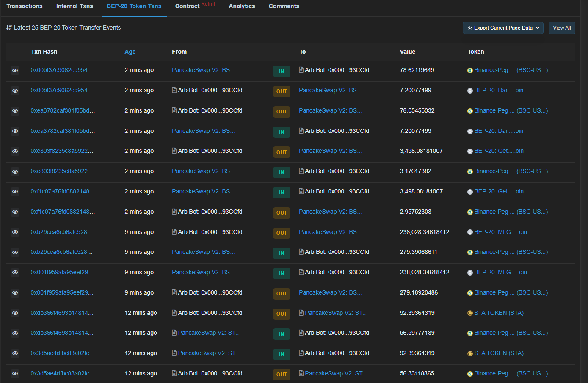Click eye icon for 2.95752308 transfer row
The width and height of the screenshot is (588, 383).
tap(15, 212)
